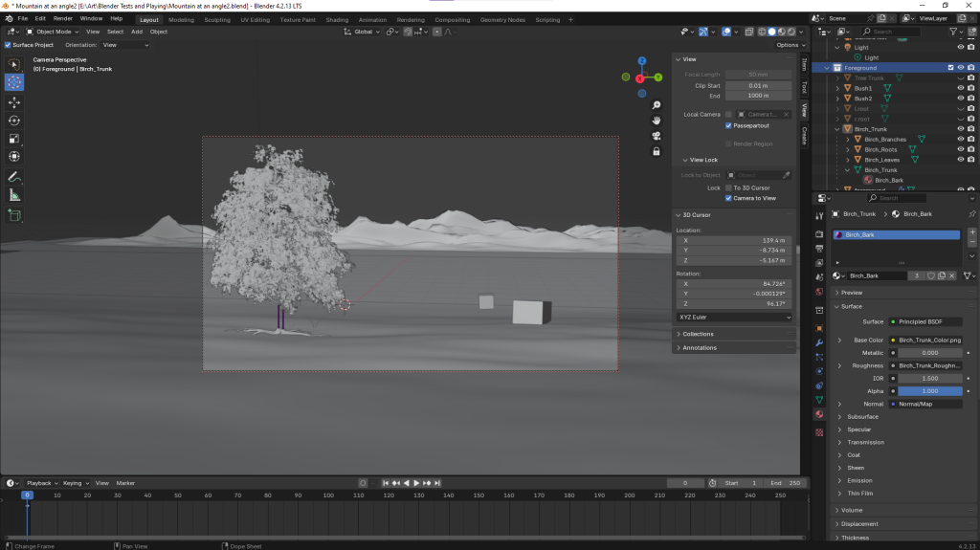Open the Material properties tab icon
This screenshot has height=550, width=980.
(x=819, y=414)
